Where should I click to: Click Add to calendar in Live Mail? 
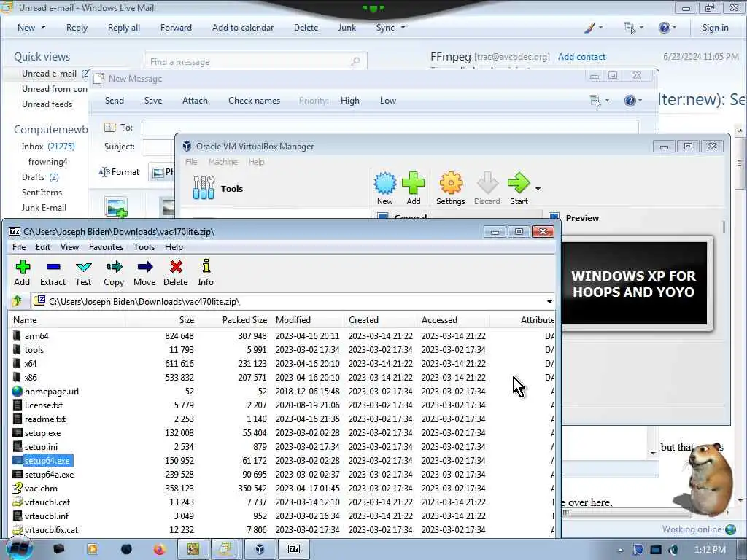pyautogui.click(x=243, y=28)
